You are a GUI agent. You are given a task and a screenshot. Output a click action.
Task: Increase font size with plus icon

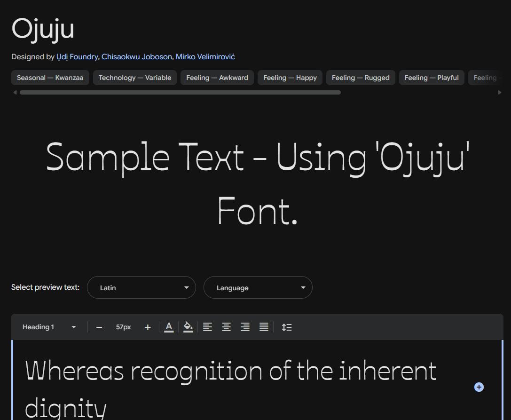point(148,327)
